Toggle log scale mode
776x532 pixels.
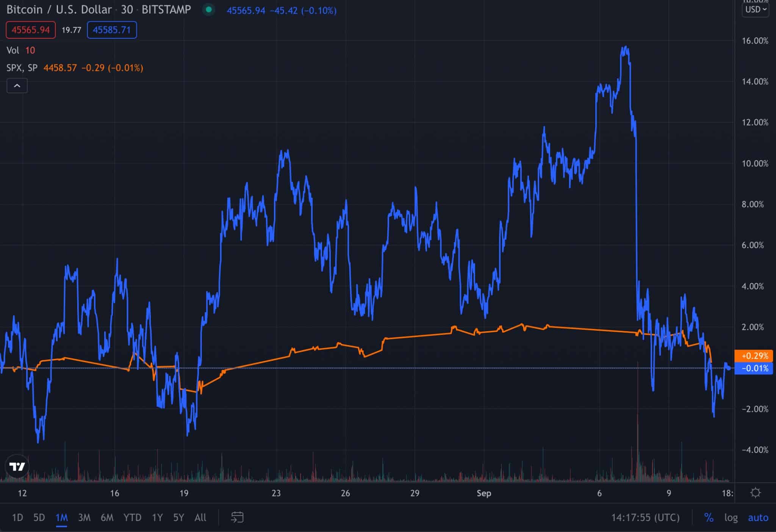731,517
